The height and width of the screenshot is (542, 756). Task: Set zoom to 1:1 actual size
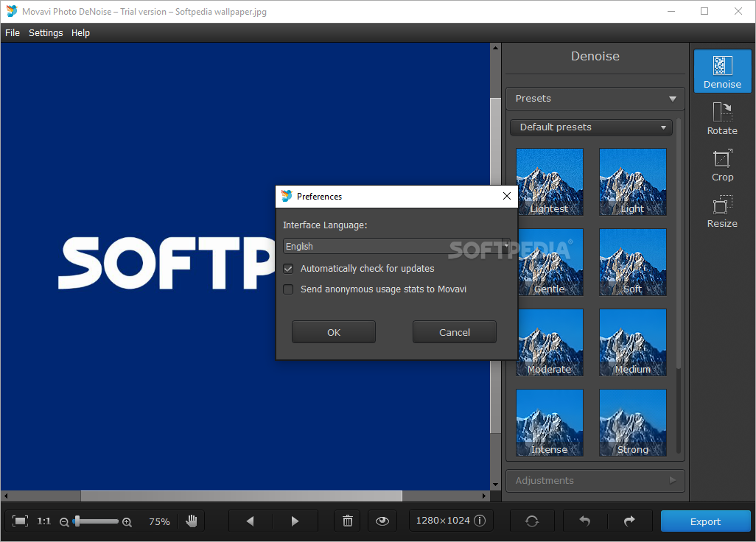[x=44, y=521]
